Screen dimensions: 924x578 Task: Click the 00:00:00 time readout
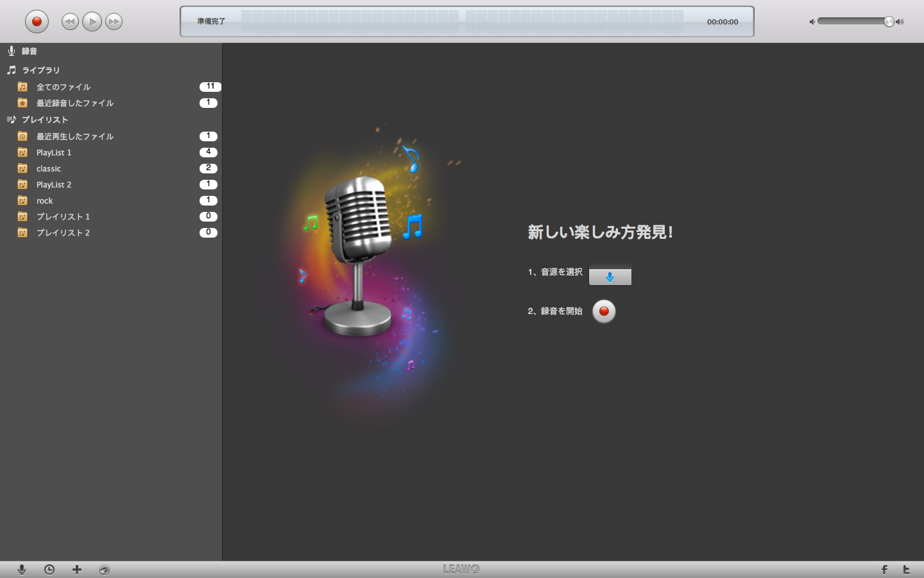tap(723, 22)
